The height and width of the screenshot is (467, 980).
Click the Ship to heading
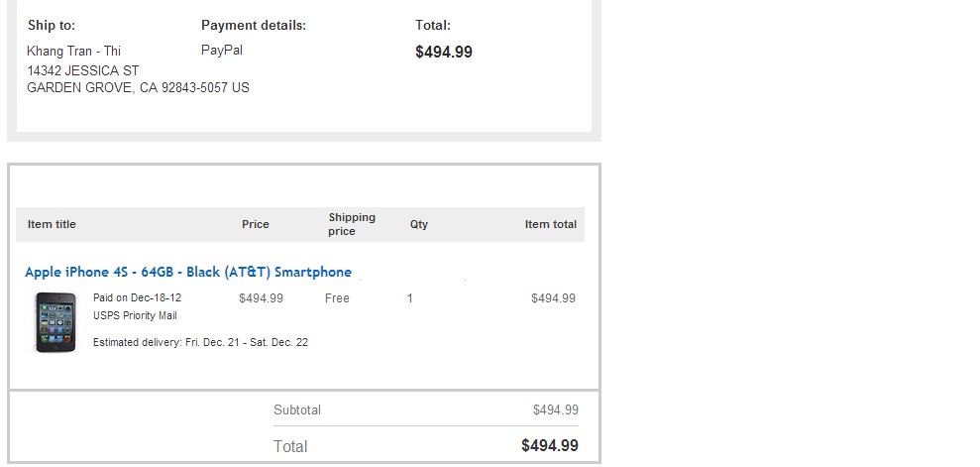click(x=52, y=26)
